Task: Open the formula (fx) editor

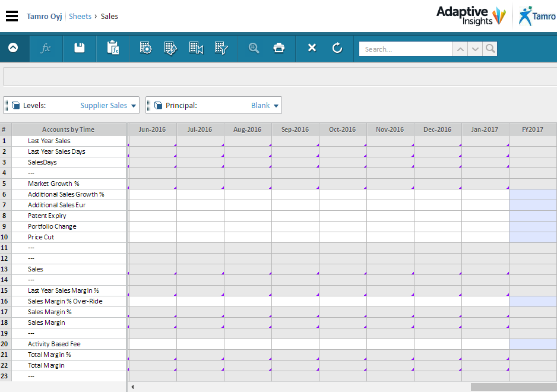Action: pyautogui.click(x=46, y=48)
